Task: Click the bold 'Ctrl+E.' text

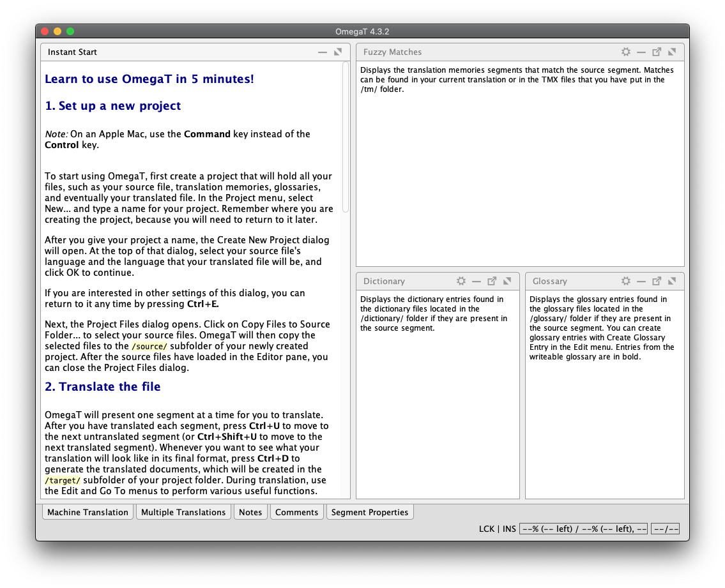Action: (203, 304)
